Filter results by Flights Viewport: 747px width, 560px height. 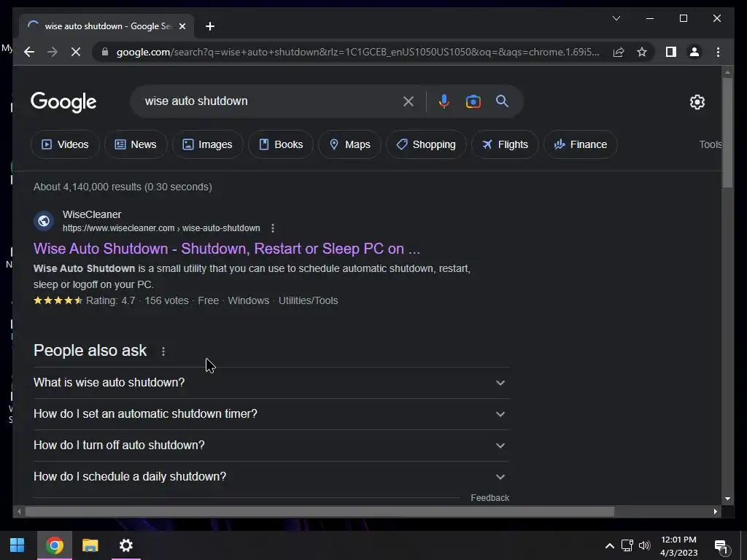click(505, 144)
